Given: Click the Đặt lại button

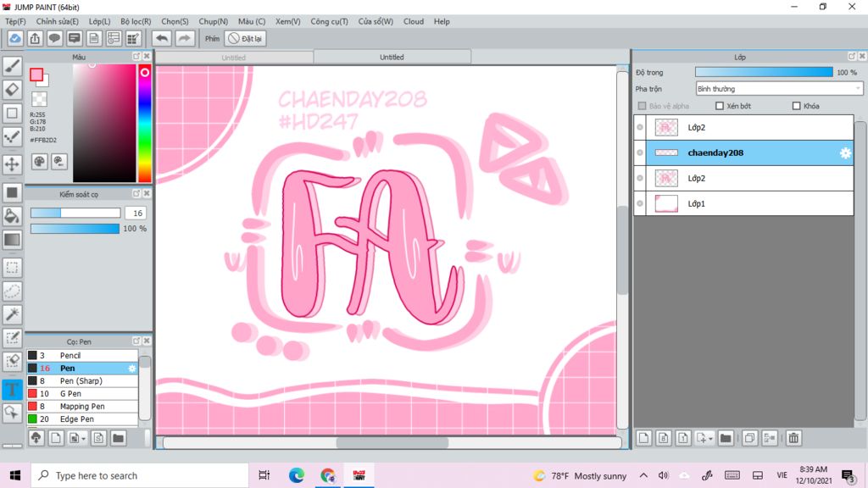Looking at the screenshot, I should click(x=246, y=38).
